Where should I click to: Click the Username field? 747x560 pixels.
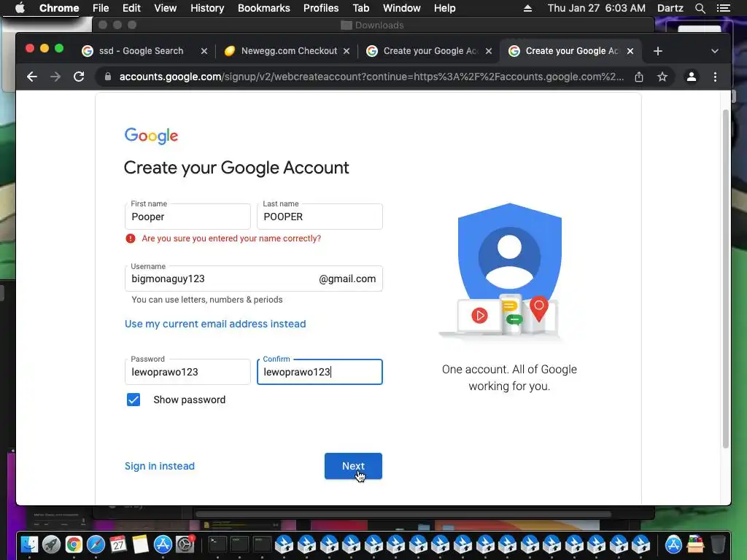click(x=253, y=279)
